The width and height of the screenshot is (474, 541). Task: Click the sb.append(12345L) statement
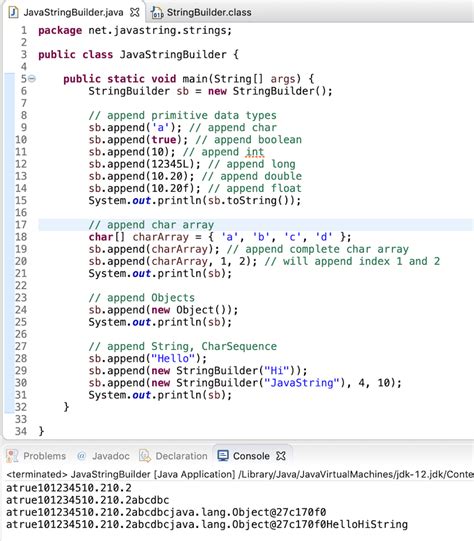(145, 164)
